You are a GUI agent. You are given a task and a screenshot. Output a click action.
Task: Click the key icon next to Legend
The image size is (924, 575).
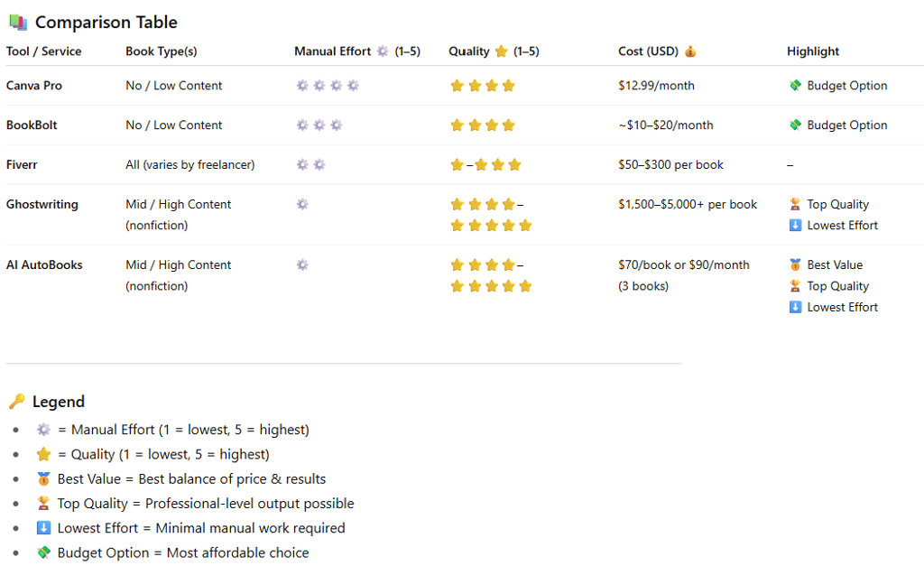[17, 402]
